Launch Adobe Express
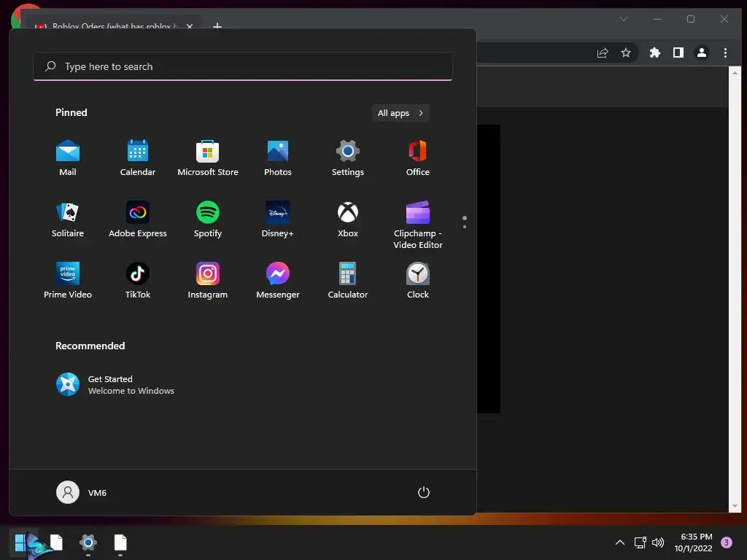 tap(138, 219)
